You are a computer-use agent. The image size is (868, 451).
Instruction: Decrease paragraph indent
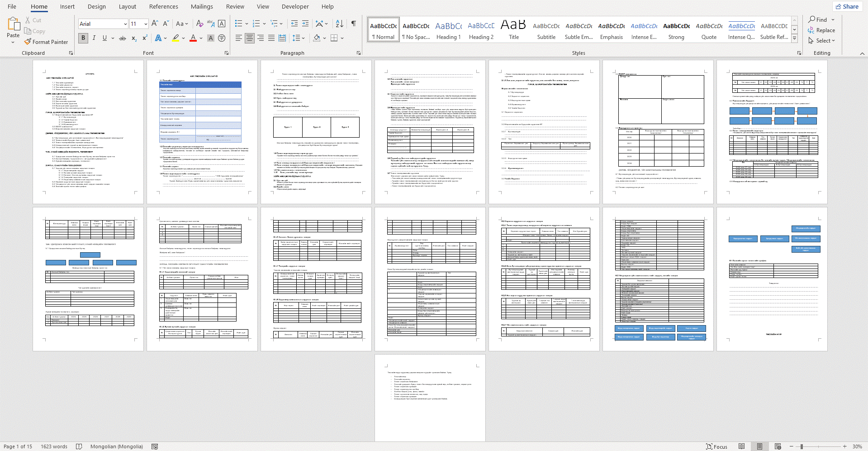(x=294, y=24)
